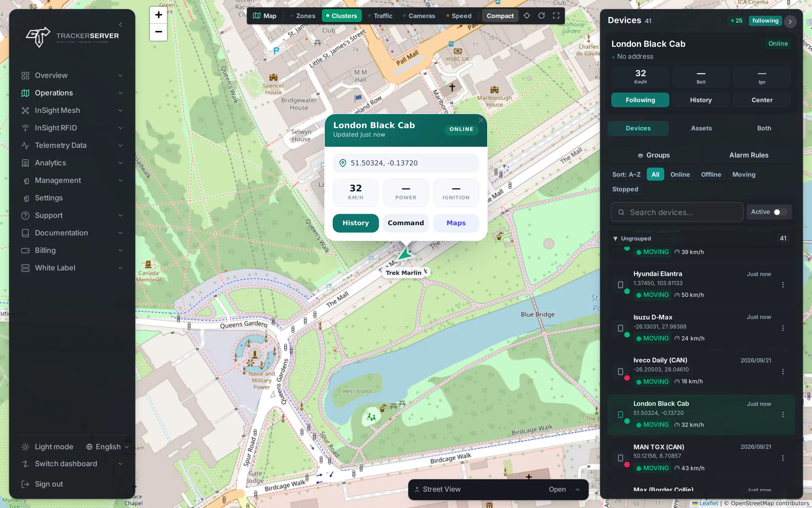Open the Map view button in toolbar
Screen dimensions: 812x508
pyautogui.click(x=265, y=16)
